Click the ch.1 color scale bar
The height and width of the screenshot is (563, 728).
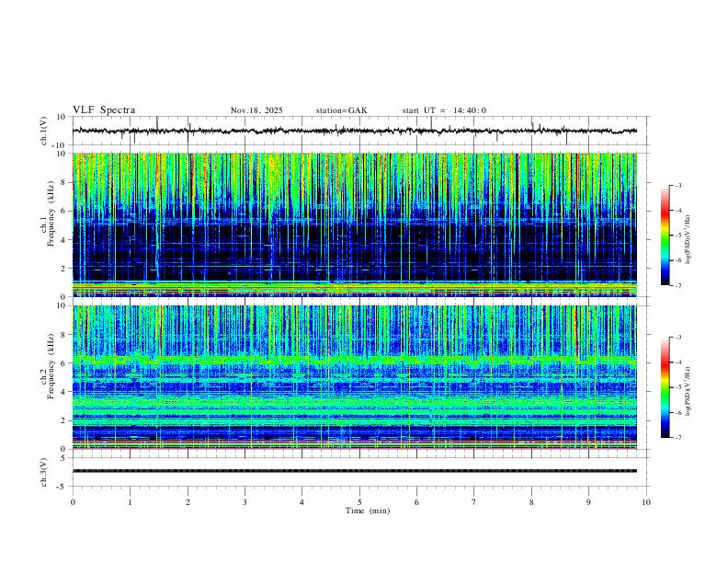coord(665,236)
